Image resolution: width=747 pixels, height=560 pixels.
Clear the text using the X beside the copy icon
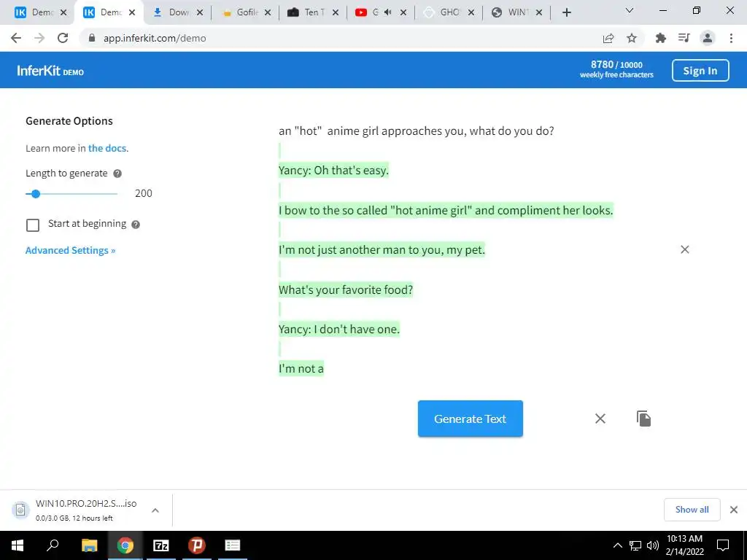coord(600,419)
